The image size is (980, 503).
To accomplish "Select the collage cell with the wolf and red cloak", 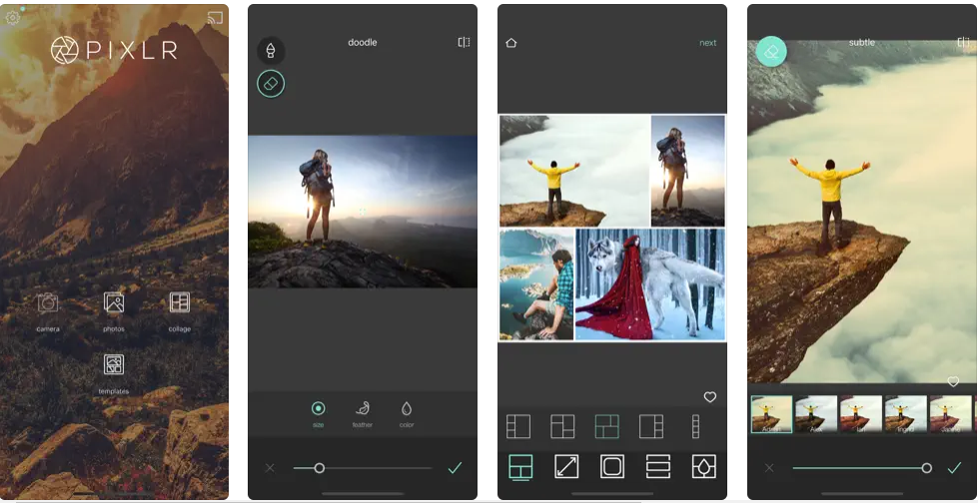I will click(x=650, y=284).
